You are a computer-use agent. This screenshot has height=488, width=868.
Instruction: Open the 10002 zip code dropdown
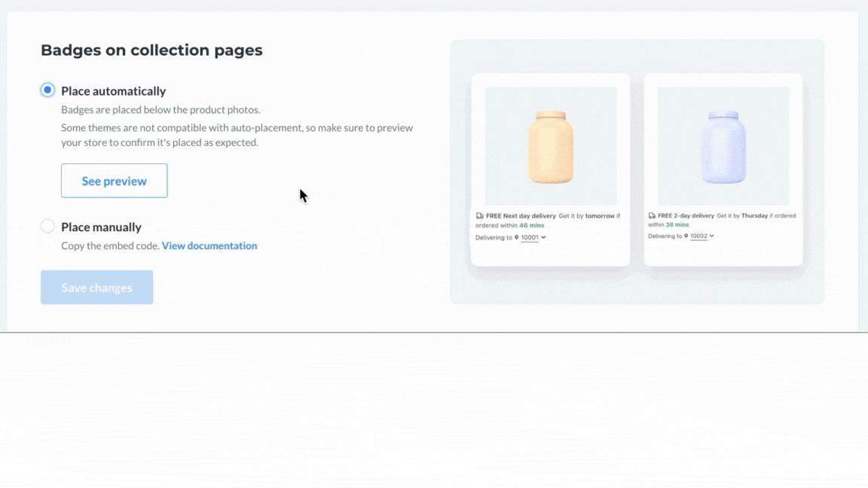pos(702,236)
